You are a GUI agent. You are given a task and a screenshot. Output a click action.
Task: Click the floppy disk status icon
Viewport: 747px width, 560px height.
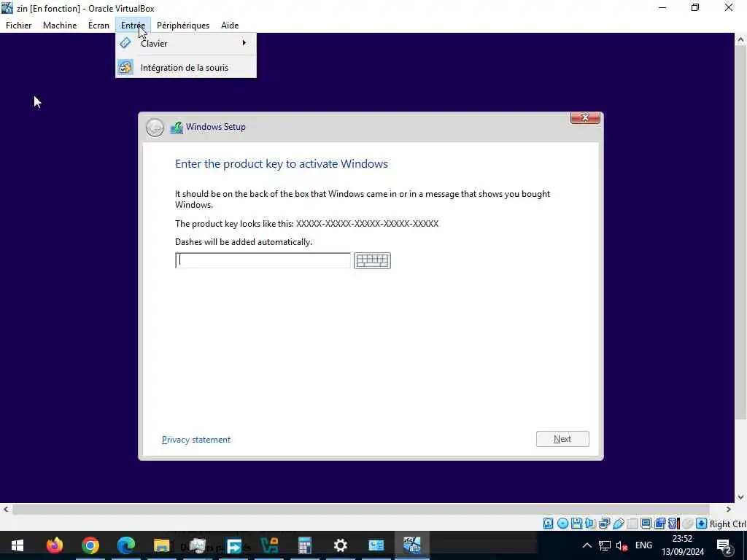click(x=576, y=524)
